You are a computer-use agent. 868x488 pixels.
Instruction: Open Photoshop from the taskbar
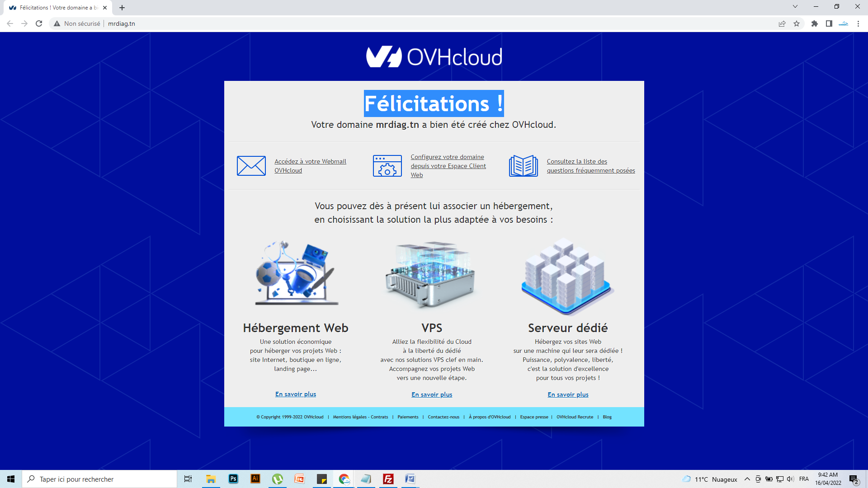click(233, 479)
